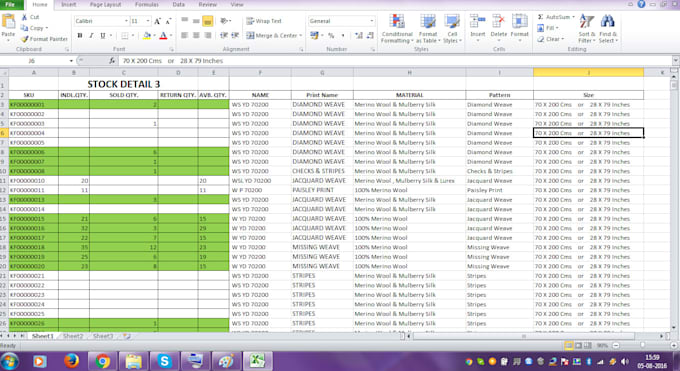680x371 pixels.
Task: Switch to the Insert tab
Action: 68,4
